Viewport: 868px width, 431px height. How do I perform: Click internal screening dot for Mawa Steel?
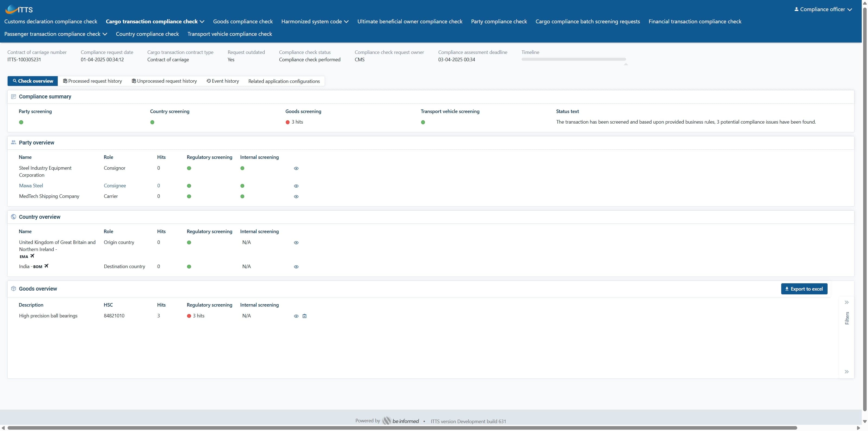pyautogui.click(x=242, y=186)
